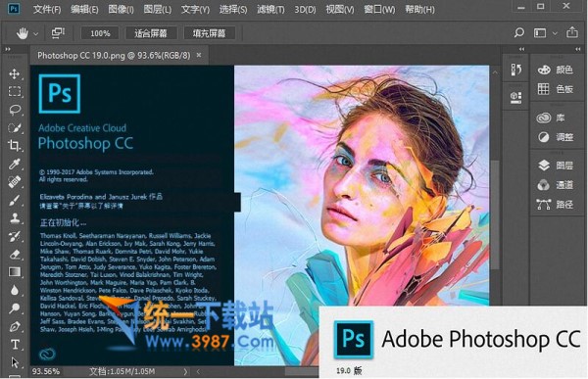Click the vertical canvas scrollbar
588x379 pixels.
(x=495, y=213)
